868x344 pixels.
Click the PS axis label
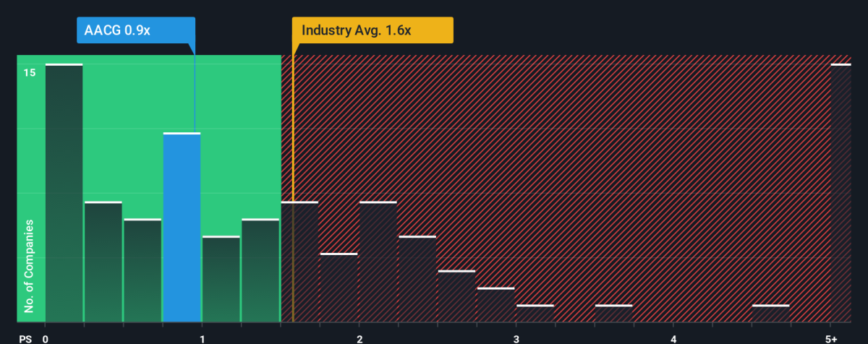point(25,339)
